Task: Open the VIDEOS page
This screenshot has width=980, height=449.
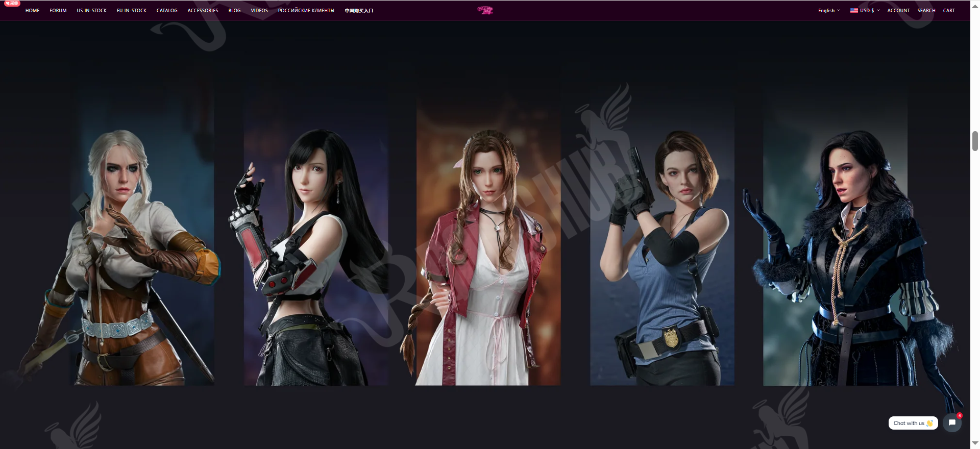Action: pyautogui.click(x=259, y=11)
